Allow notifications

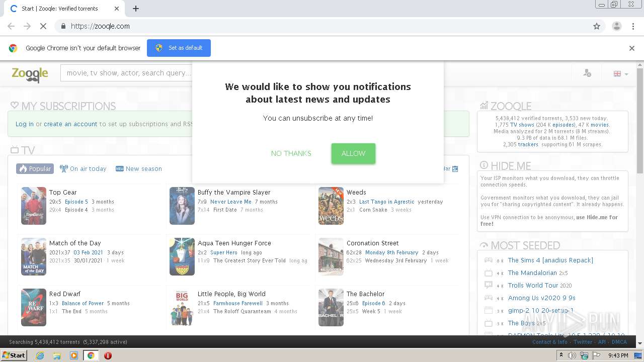(x=353, y=153)
